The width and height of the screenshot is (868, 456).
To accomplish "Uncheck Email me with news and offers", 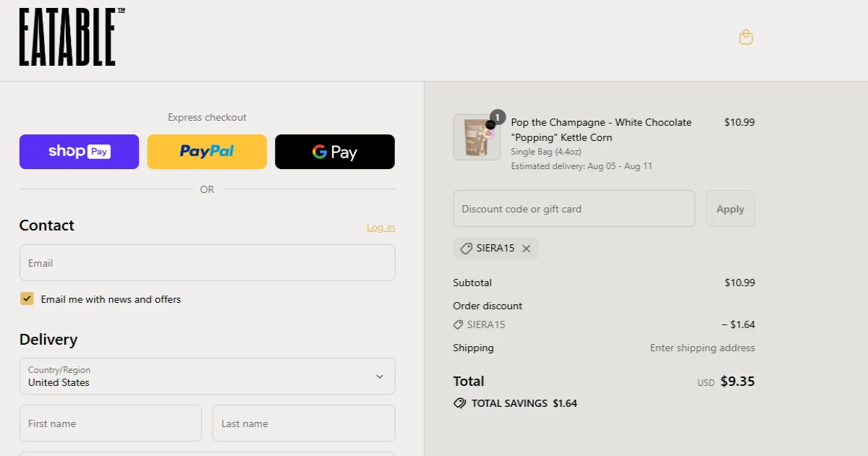I will 27,298.
